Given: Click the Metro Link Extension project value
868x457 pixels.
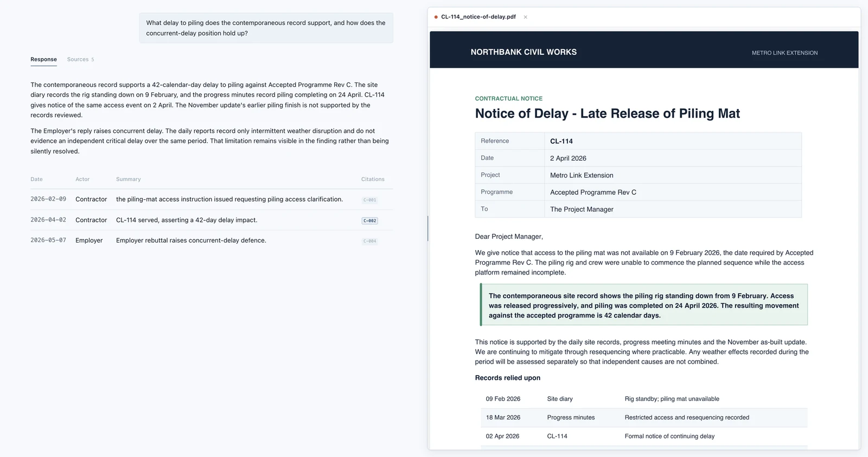Looking at the screenshot, I should coord(582,175).
